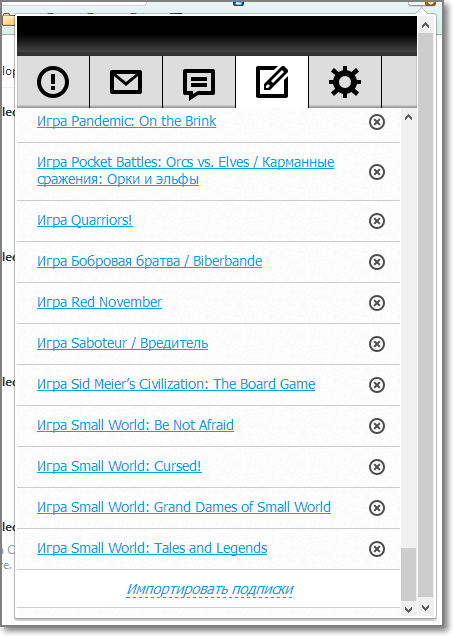Remove the Pandemic: On the Brink subscription
453x636 pixels.
click(377, 122)
